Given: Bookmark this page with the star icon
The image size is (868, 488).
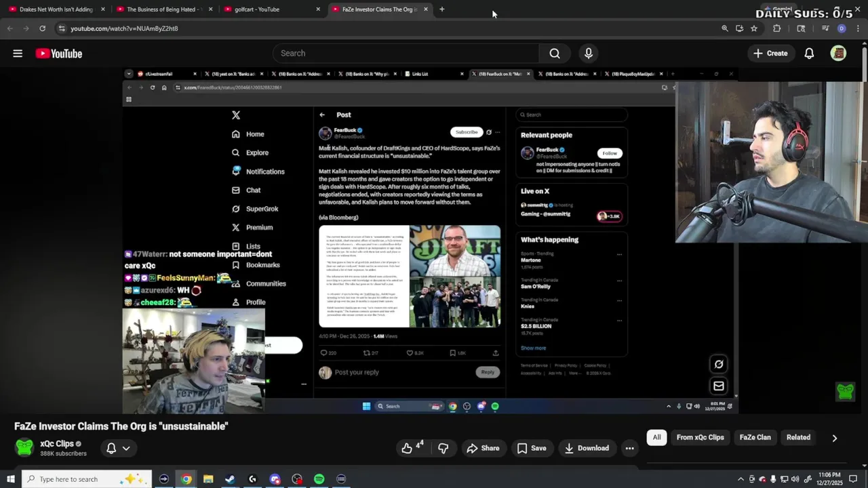Looking at the screenshot, I should click(754, 28).
